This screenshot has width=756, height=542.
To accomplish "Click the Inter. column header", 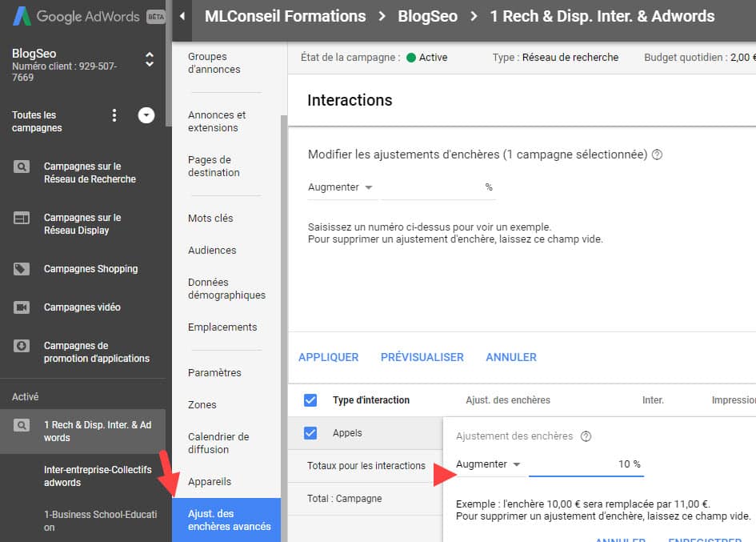I will (x=653, y=400).
